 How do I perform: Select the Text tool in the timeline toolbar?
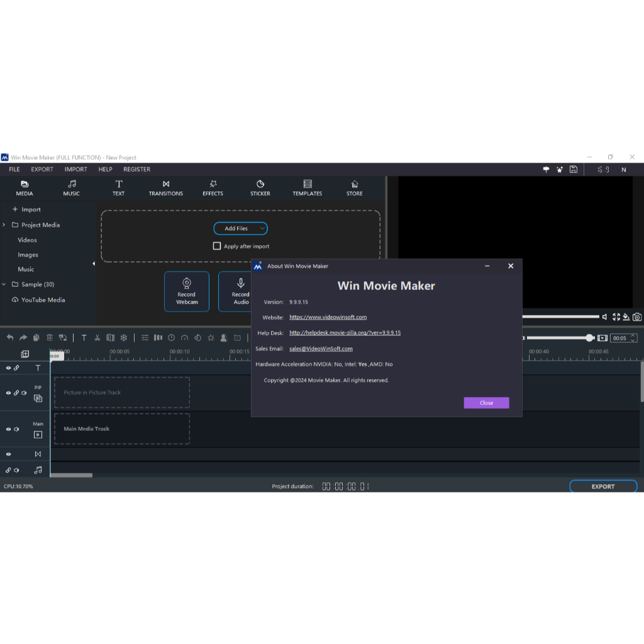(84, 338)
